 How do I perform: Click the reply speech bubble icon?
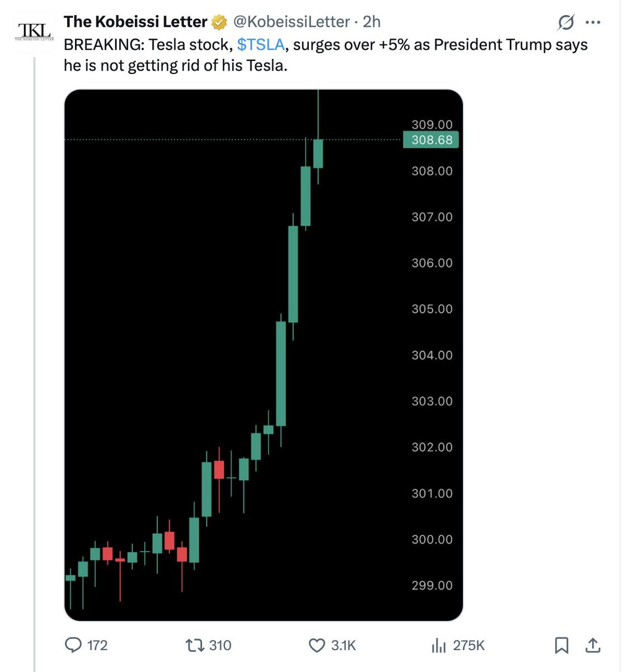point(73,645)
